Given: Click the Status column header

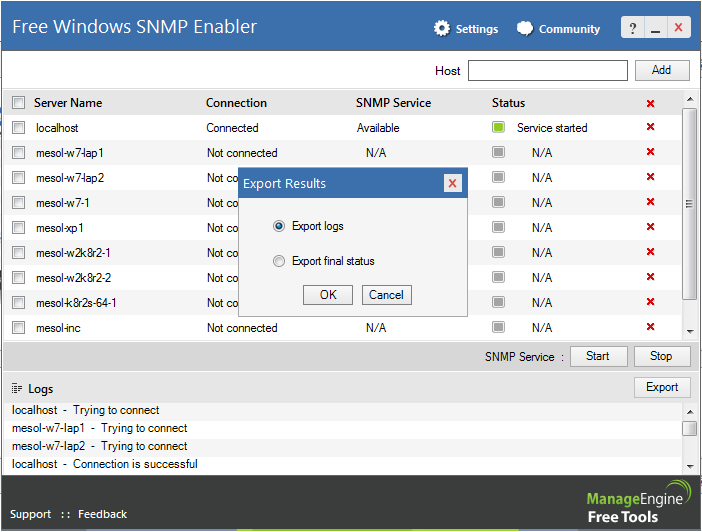Looking at the screenshot, I should 508,103.
